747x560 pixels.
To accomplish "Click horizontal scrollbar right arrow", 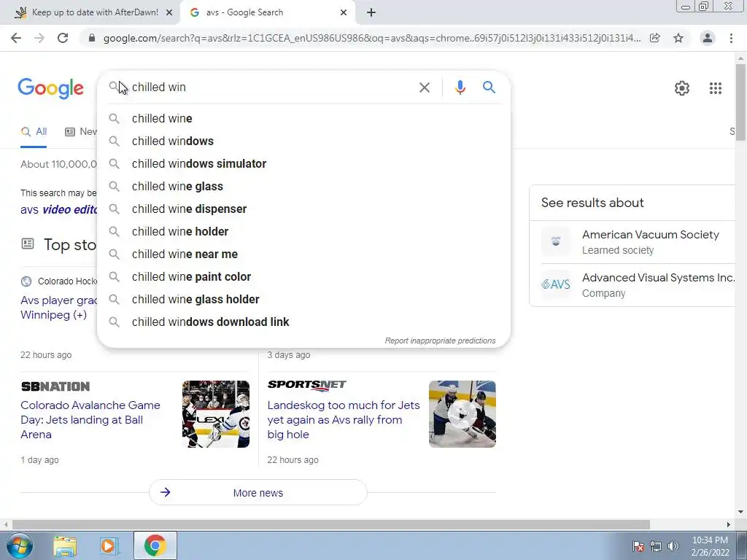I will click(729, 524).
